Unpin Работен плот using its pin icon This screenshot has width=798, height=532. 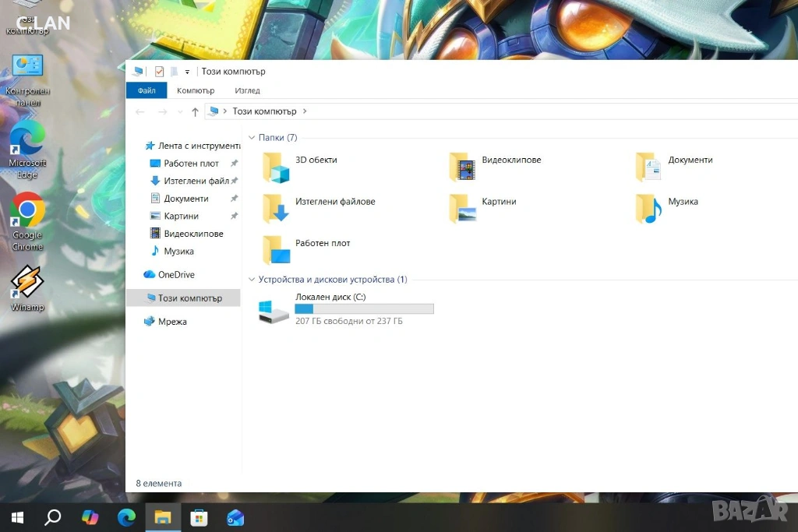[x=234, y=164]
